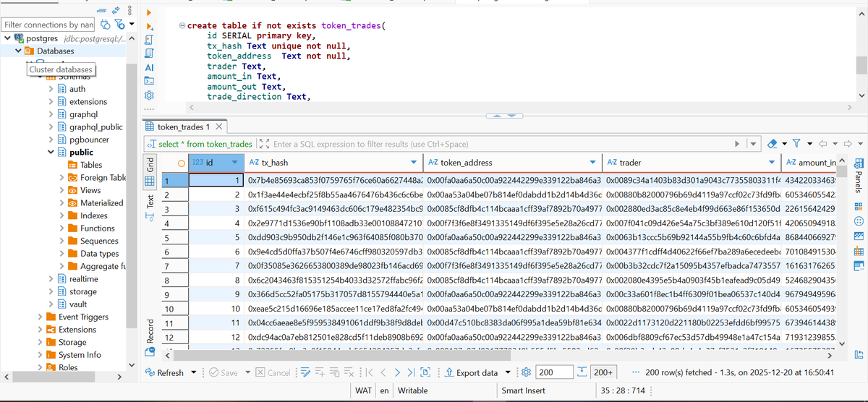868x402 pixels.
Task: Expand the graphql_public schema
Action: click(x=51, y=127)
